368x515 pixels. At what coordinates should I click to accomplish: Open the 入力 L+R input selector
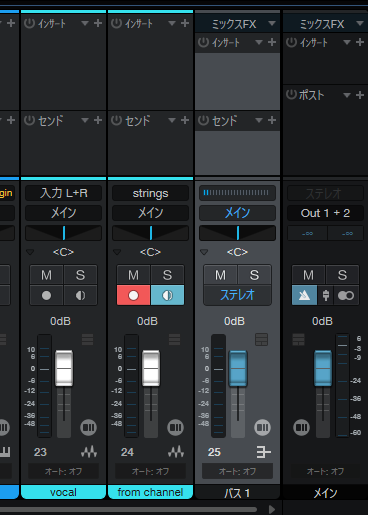click(x=63, y=193)
